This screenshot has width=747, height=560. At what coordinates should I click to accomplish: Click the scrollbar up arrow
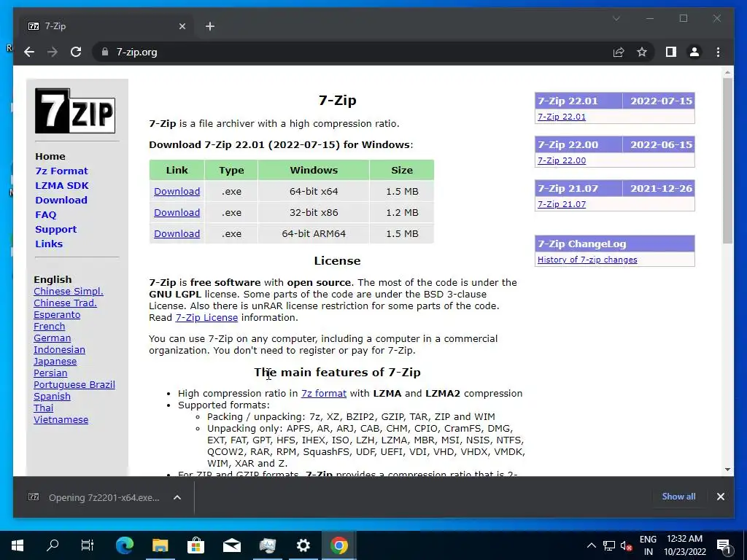727,72
